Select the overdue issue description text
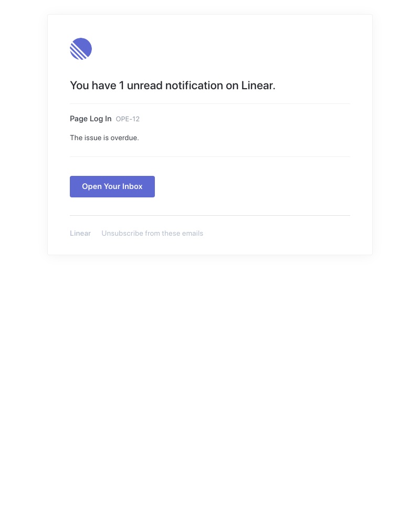The image size is (420, 525). (104, 138)
